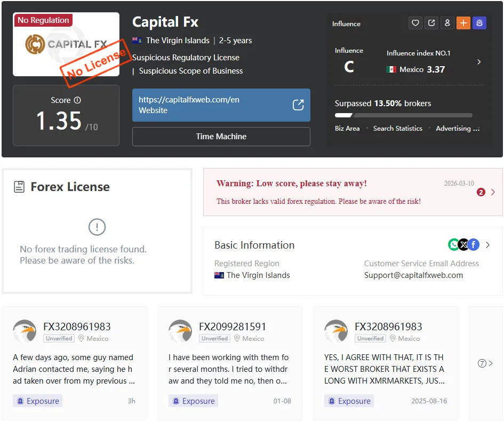
Task: Click the red 2 warning count badge
Action: click(x=481, y=193)
